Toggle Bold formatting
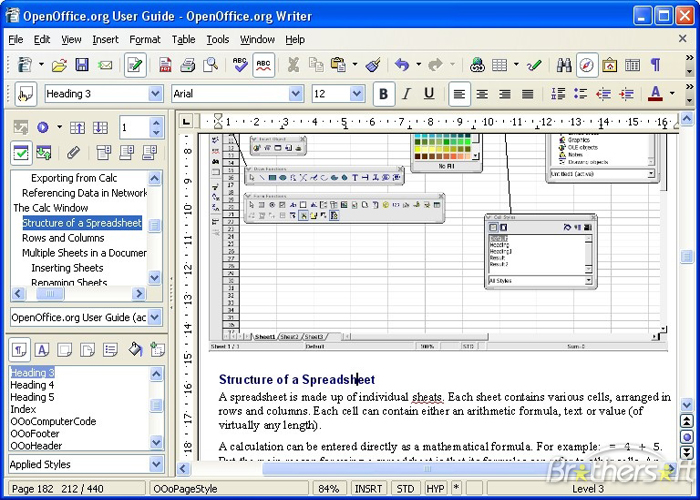The width and height of the screenshot is (700, 500). point(383,94)
